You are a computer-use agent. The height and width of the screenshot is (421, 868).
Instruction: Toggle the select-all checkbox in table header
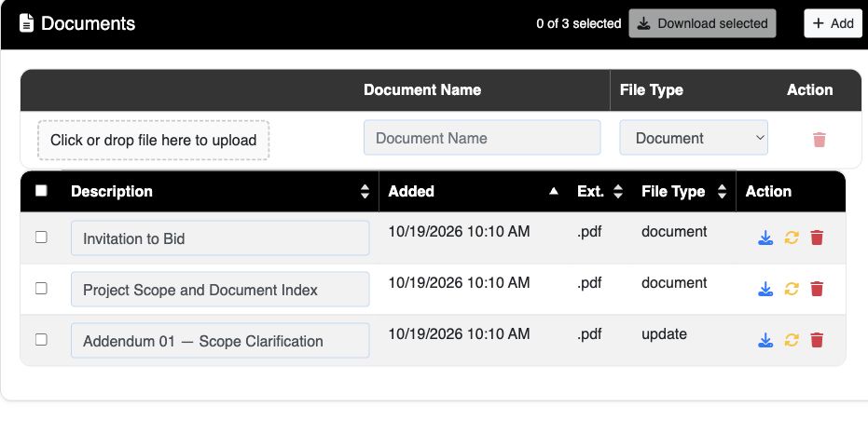pyautogui.click(x=41, y=191)
